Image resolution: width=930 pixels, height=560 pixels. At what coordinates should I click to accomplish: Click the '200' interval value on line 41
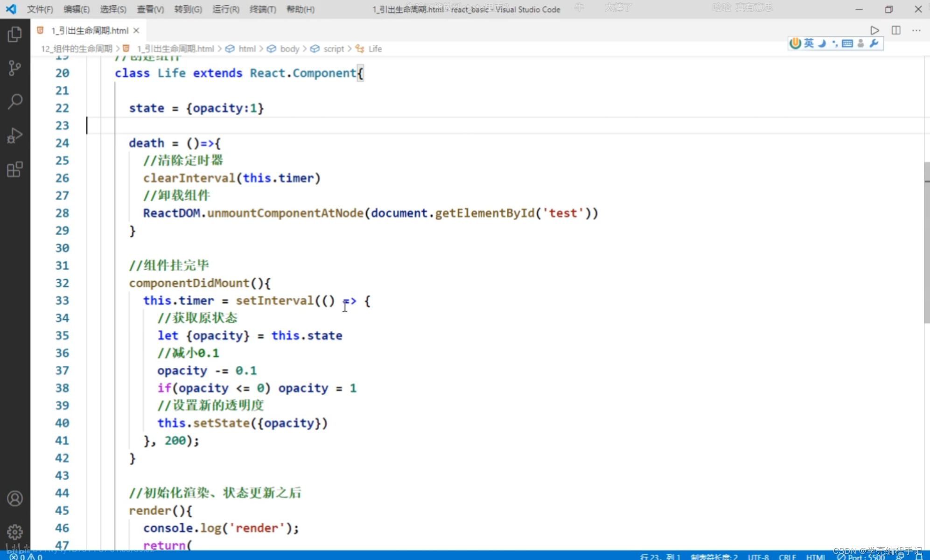175,440
